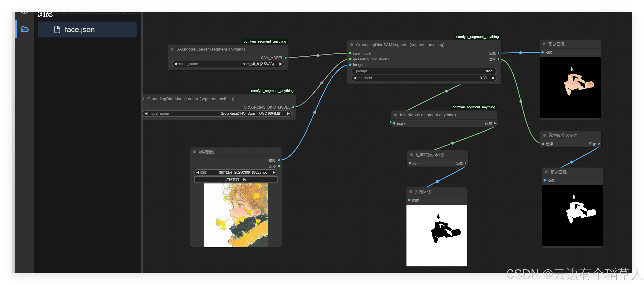This screenshot has height=285, width=644.
Task: Click the right arrow on sam_vit_h model_name
Action: [x=281, y=64]
